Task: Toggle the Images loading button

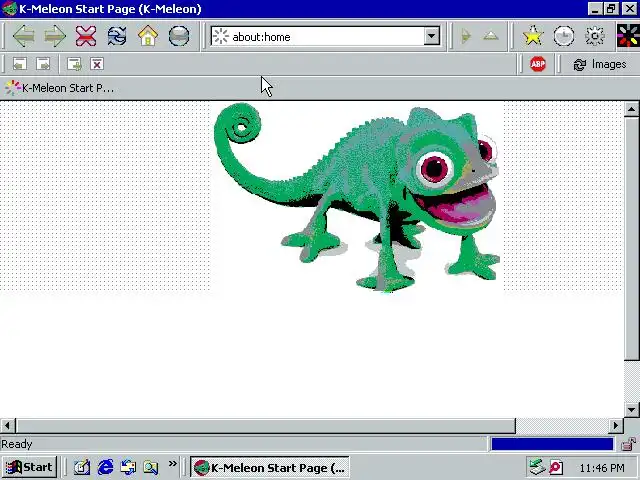Action: [x=599, y=64]
